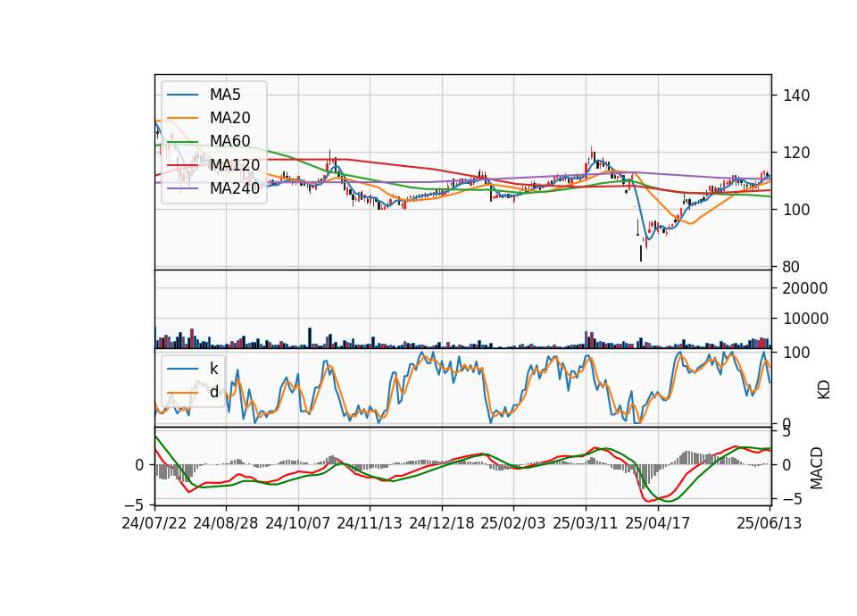
Task: Click the k legend label in KD panel
Action: click(x=213, y=369)
